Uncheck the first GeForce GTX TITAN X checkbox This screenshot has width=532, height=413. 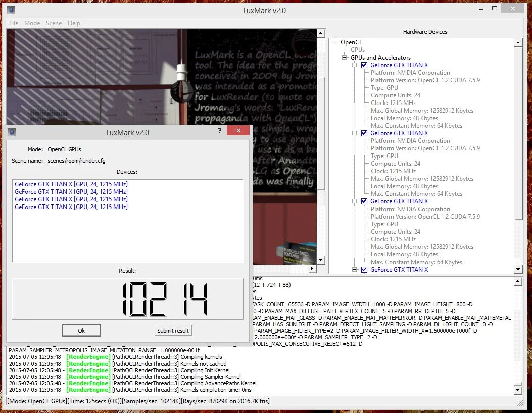[364, 65]
